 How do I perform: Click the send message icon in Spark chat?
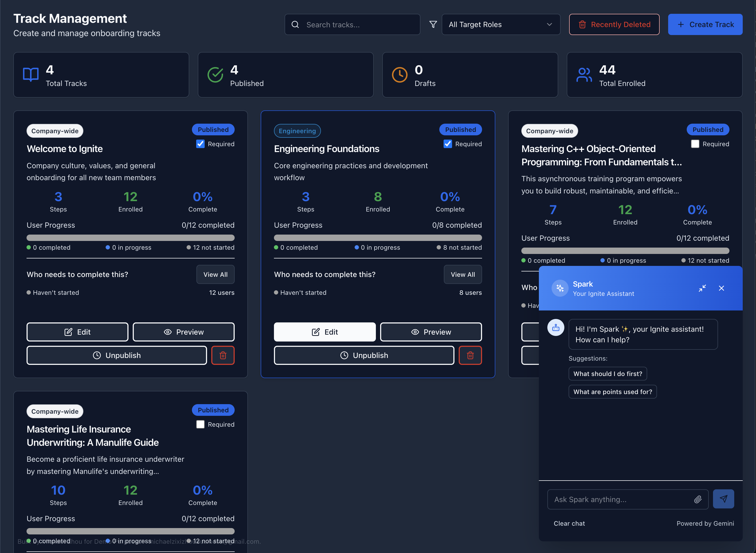pos(724,498)
